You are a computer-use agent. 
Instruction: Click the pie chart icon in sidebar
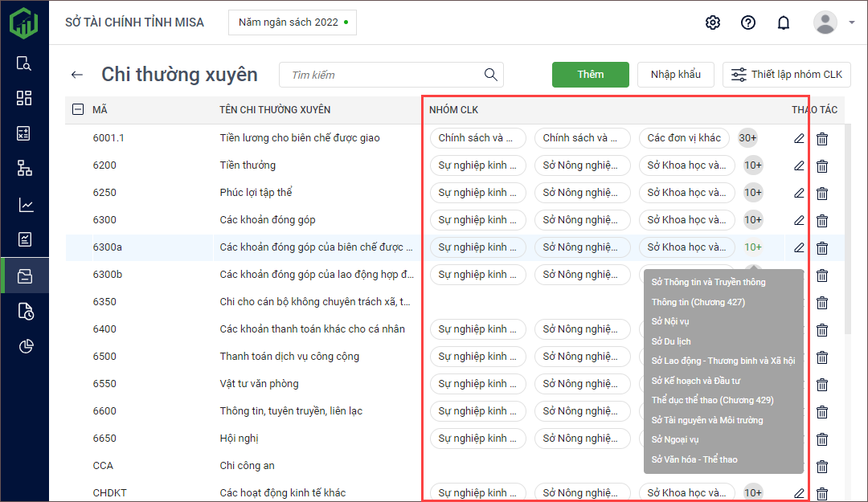24,346
